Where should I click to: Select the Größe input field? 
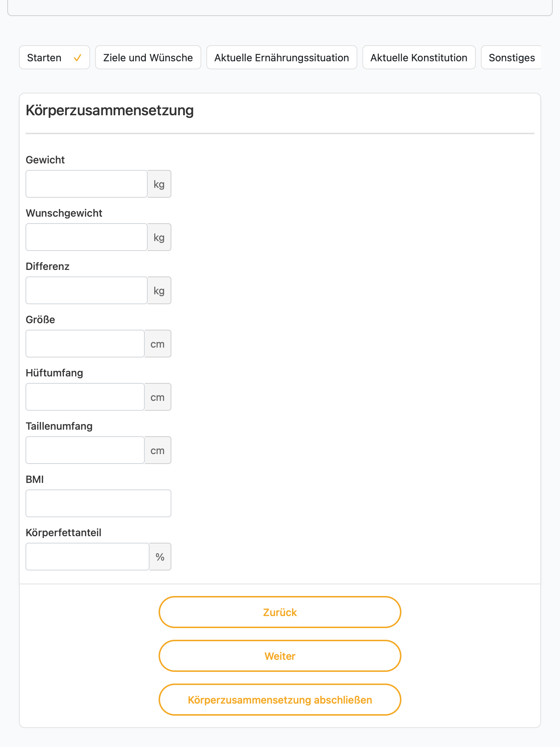click(85, 344)
